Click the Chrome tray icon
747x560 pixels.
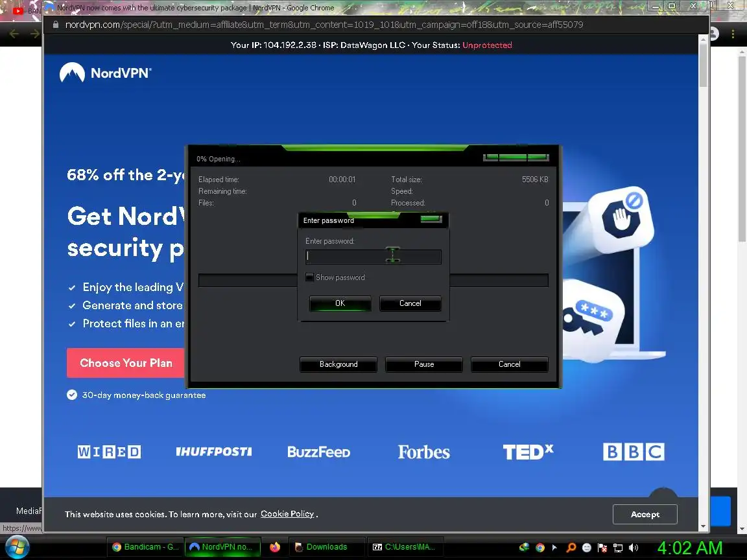[x=539, y=548]
